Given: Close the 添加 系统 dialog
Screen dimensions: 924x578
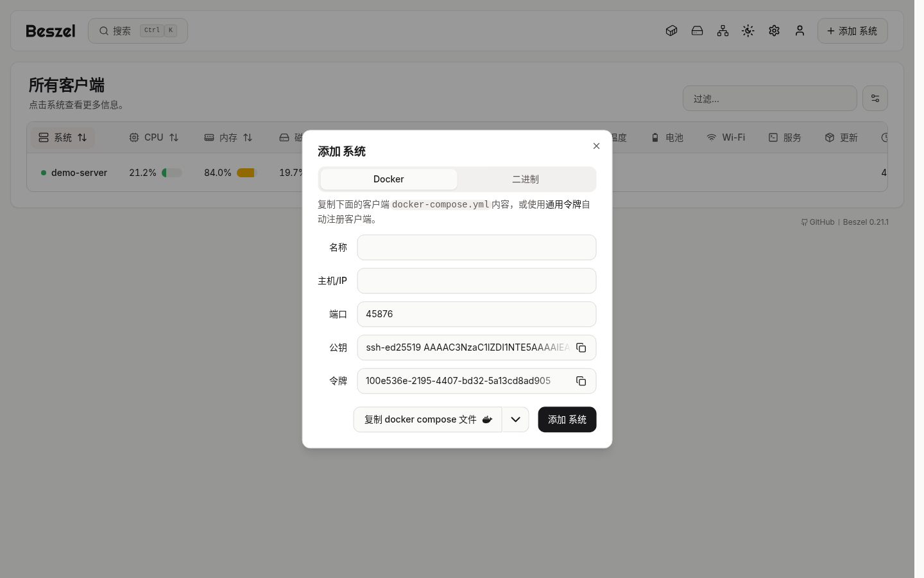Looking at the screenshot, I should 596,146.
